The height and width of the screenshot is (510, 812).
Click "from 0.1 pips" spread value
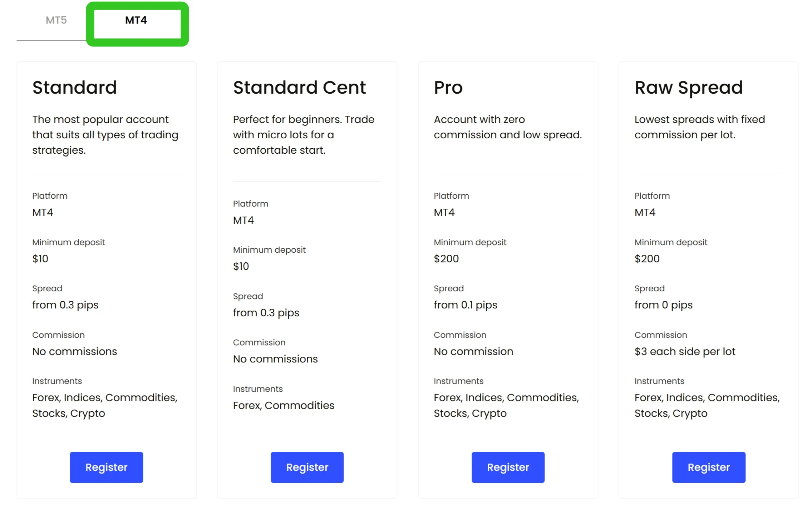point(466,305)
